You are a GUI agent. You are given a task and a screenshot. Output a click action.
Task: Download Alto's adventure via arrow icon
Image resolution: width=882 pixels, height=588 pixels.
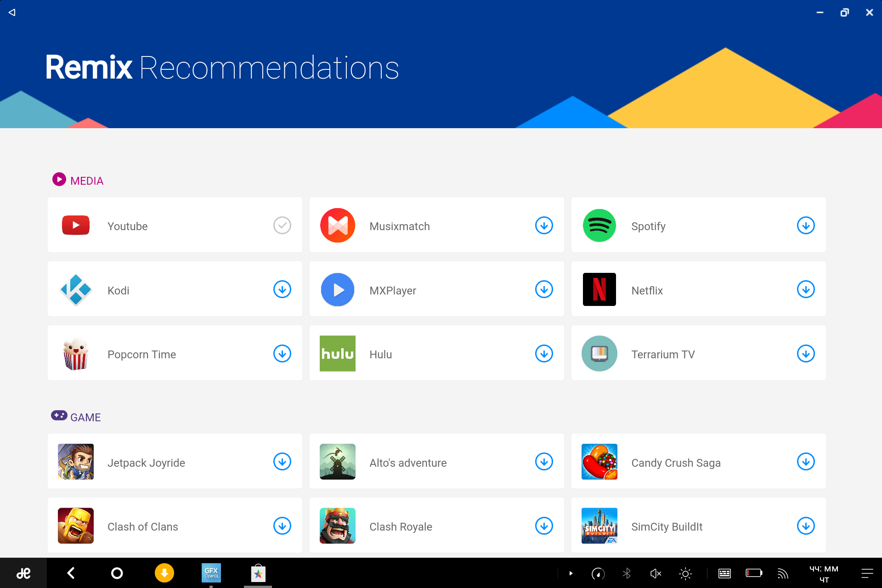[x=544, y=462]
